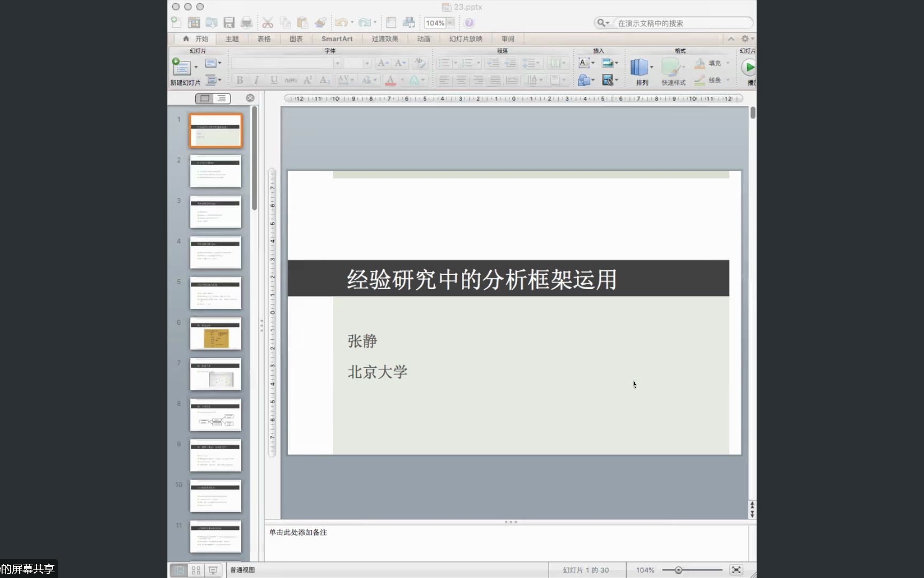Insert a text box from the 插入 group

[583, 63]
